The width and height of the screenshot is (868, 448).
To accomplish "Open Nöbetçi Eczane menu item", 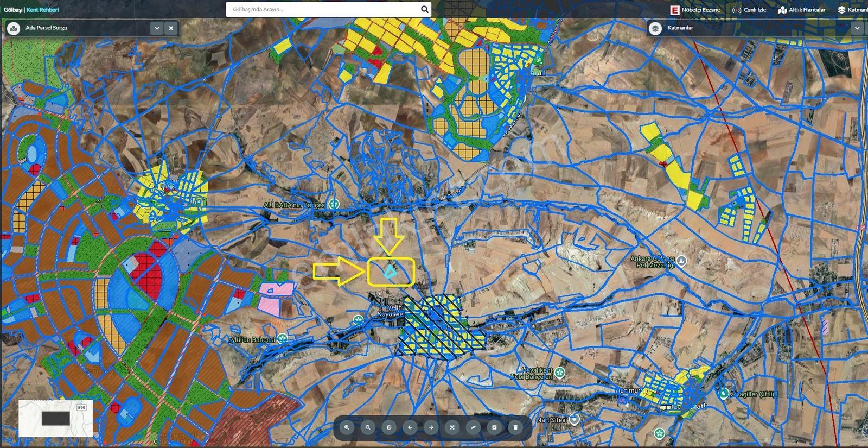I will pyautogui.click(x=695, y=10).
